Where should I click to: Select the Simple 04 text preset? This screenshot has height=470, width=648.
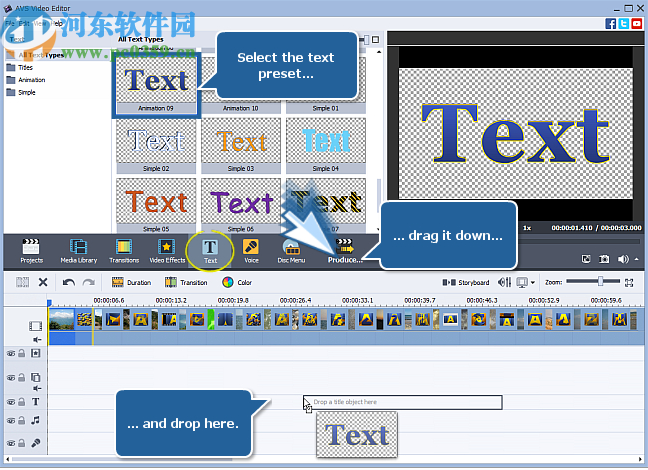pyautogui.click(x=326, y=146)
